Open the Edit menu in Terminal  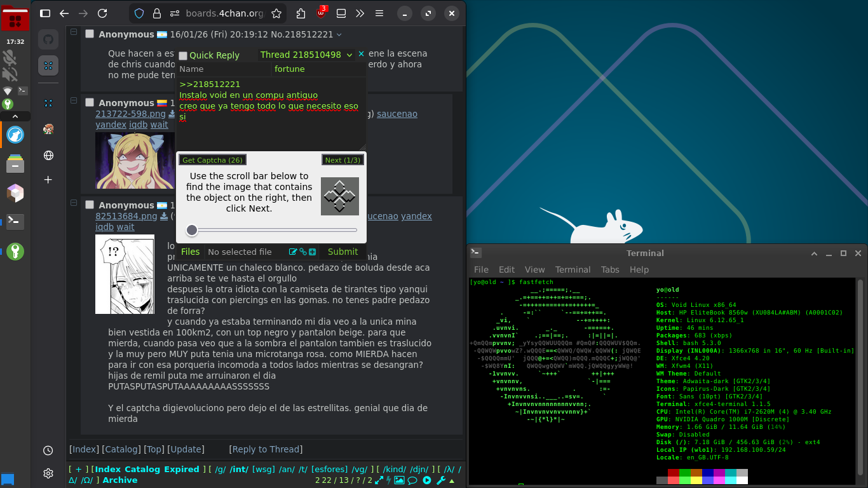coord(506,269)
